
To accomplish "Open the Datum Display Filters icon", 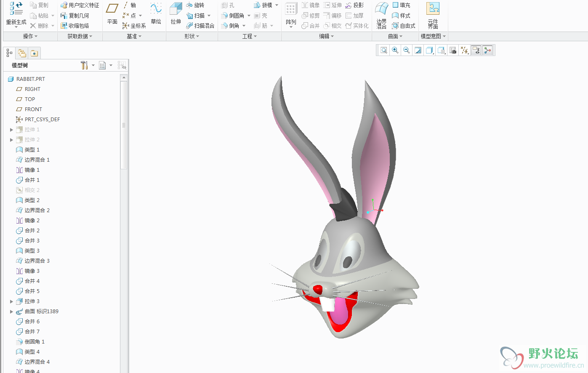I will coord(464,51).
